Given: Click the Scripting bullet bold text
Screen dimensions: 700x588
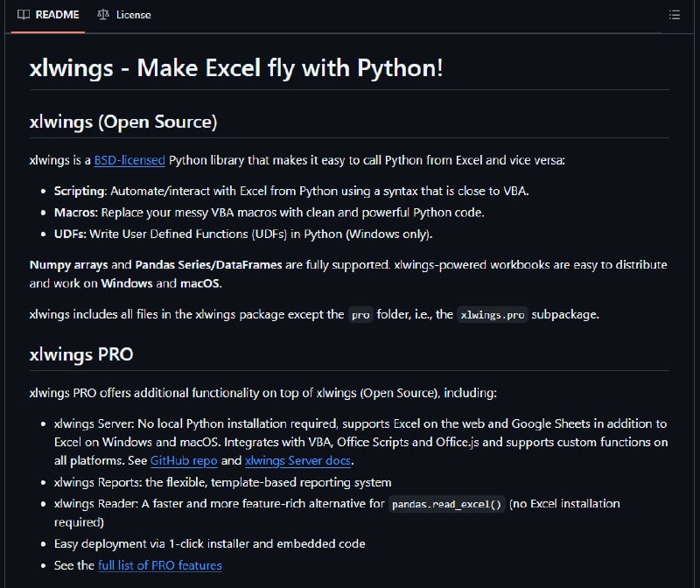Looking at the screenshot, I should tap(79, 191).
